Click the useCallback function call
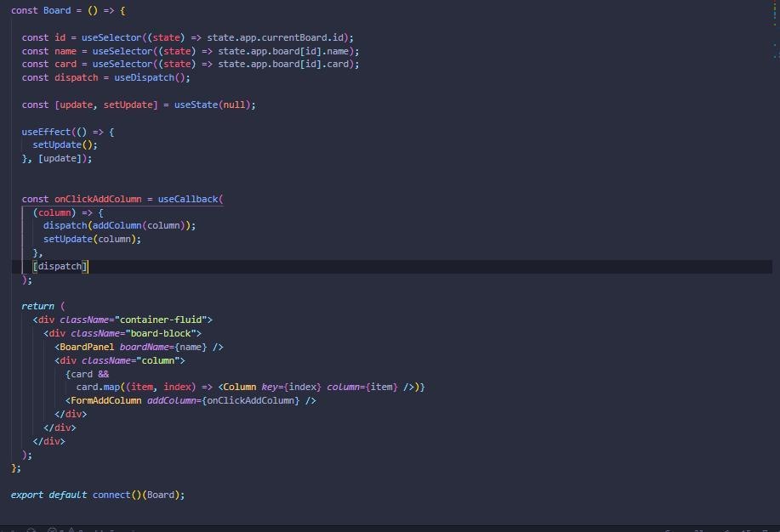 coord(188,199)
